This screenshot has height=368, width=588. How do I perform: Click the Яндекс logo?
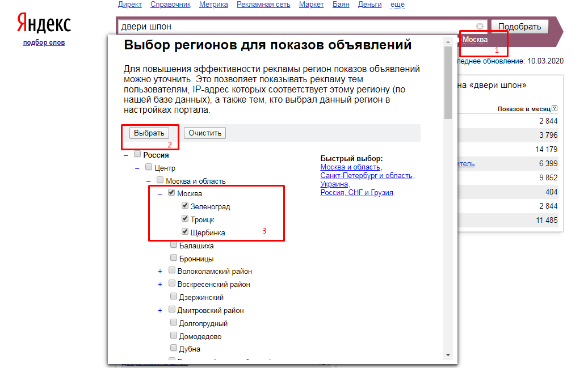(44, 23)
